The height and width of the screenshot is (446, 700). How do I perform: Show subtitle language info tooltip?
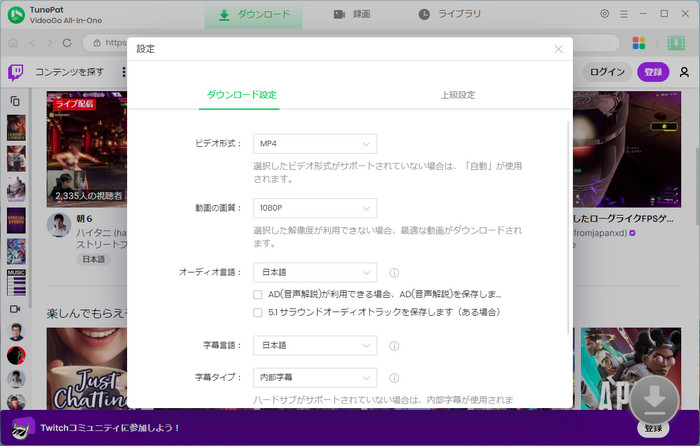394,346
